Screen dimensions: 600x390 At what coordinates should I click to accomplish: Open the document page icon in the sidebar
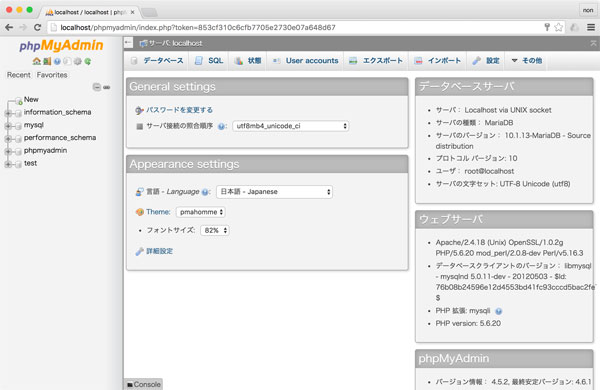click(x=67, y=61)
